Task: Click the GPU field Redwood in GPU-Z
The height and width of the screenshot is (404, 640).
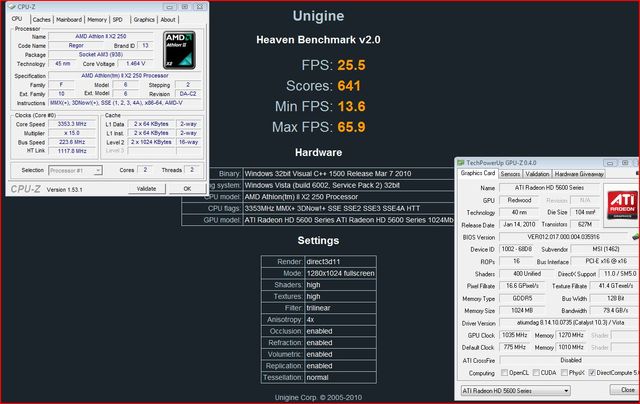Action: pyautogui.click(x=519, y=200)
